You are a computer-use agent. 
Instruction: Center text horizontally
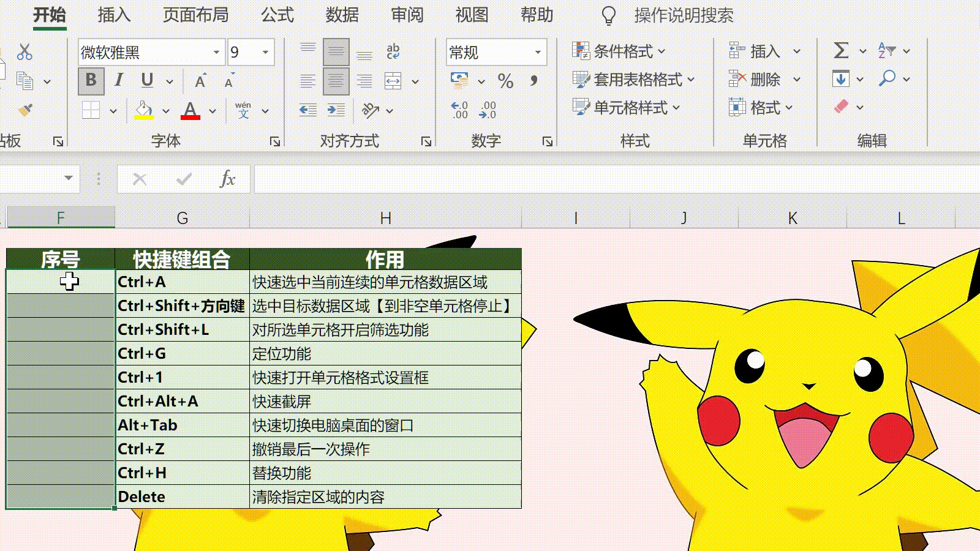point(336,81)
